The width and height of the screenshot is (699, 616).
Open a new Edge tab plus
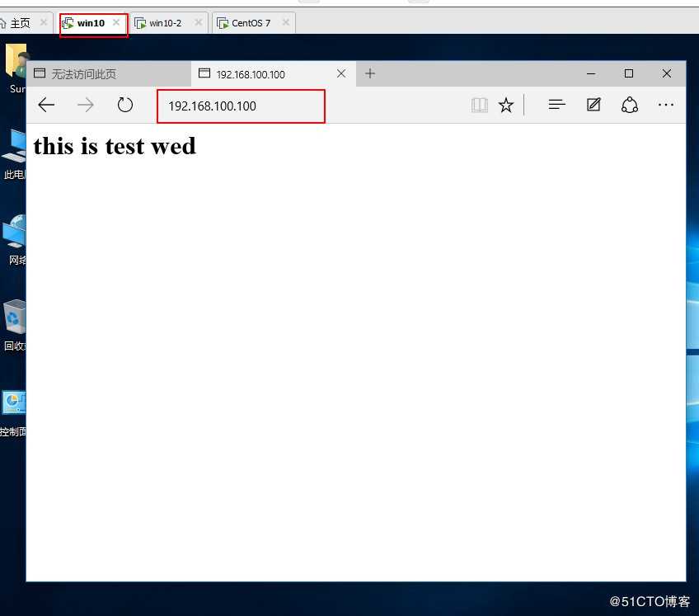tap(370, 73)
